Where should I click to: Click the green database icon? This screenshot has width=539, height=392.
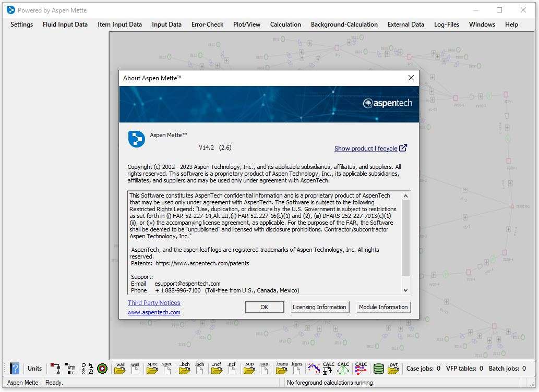pyautogui.click(x=379, y=369)
